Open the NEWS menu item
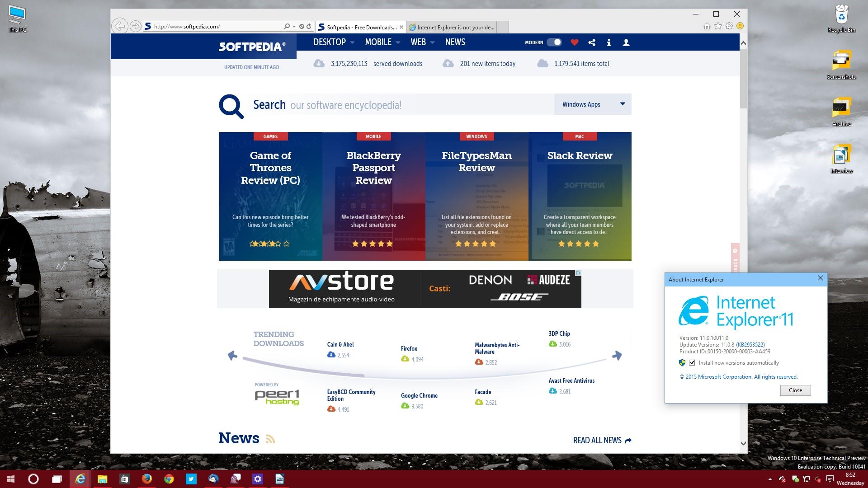The height and width of the screenshot is (488, 868). [x=455, y=42]
